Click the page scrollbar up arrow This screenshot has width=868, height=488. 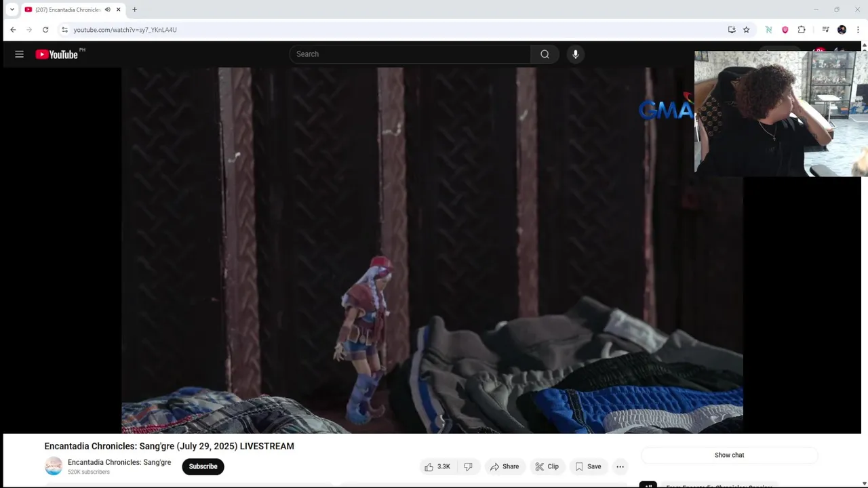point(865,45)
